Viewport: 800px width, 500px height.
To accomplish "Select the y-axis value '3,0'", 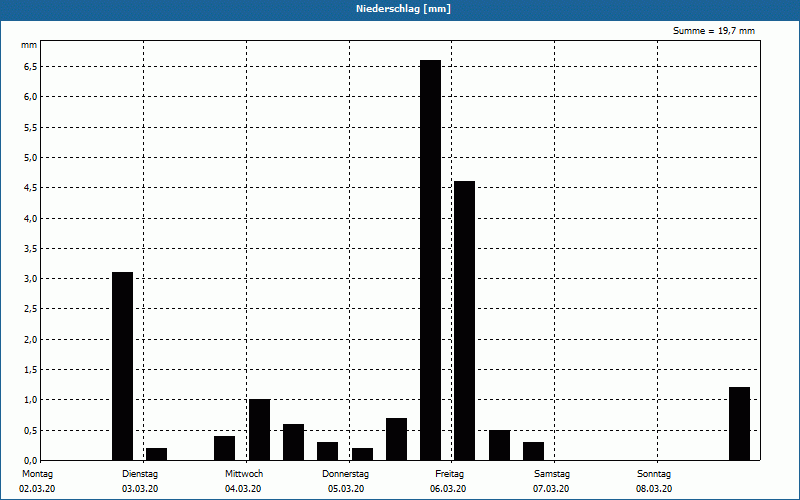I will click(31, 279).
